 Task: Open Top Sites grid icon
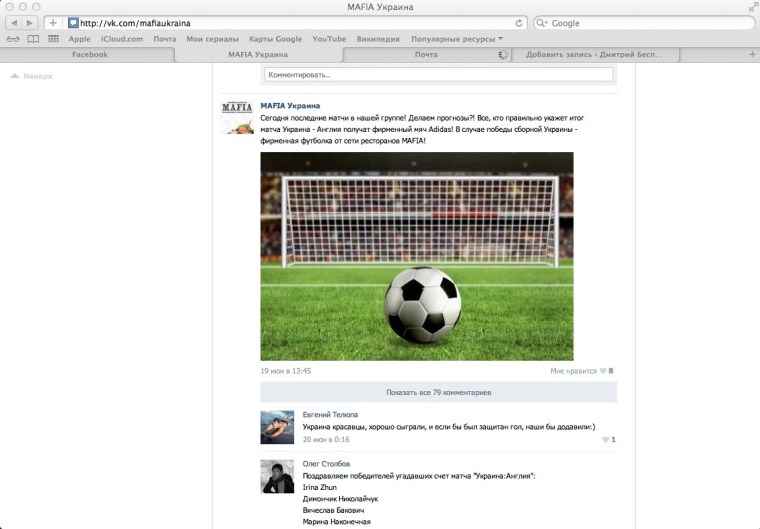pos(53,39)
